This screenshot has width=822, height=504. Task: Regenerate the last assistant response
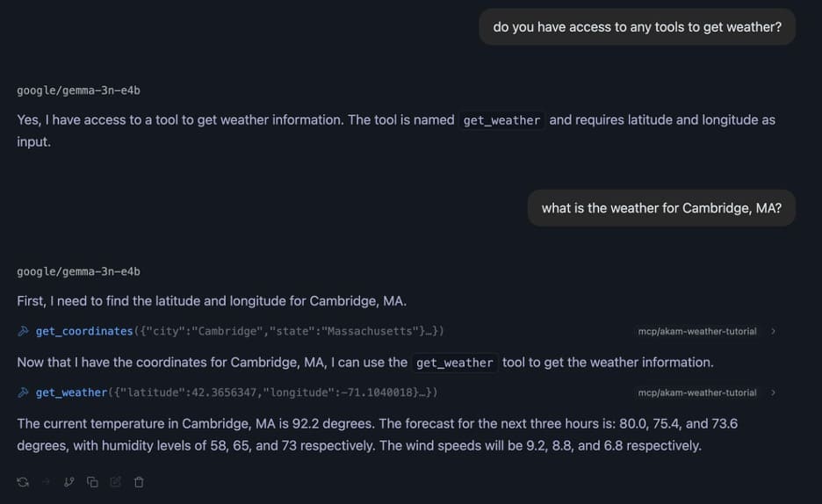[x=23, y=482]
